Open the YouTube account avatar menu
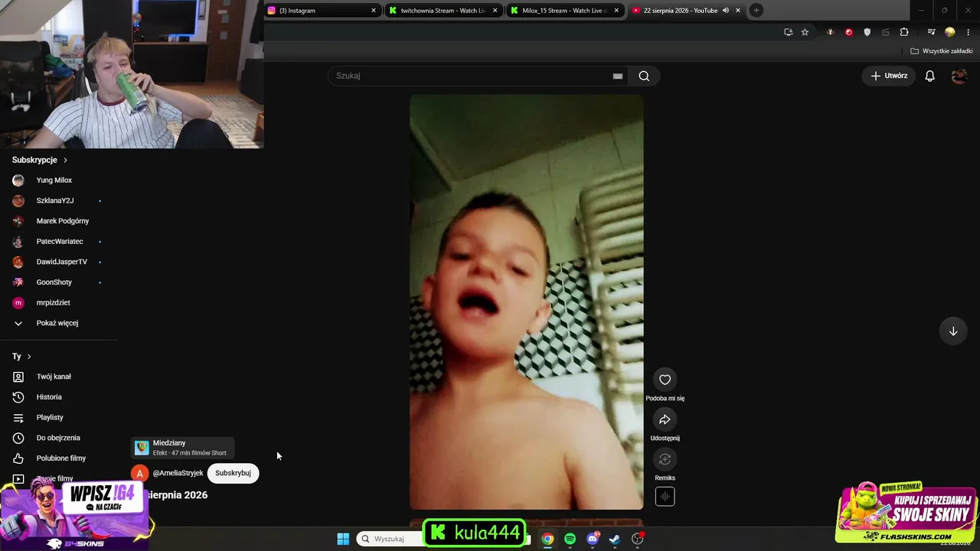This screenshot has height=551, width=980. tap(959, 76)
